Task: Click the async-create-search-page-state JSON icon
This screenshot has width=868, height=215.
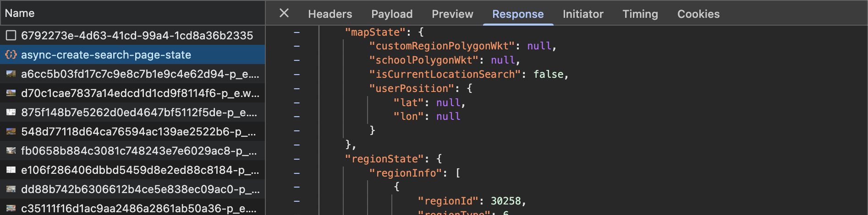Action: click(x=11, y=55)
